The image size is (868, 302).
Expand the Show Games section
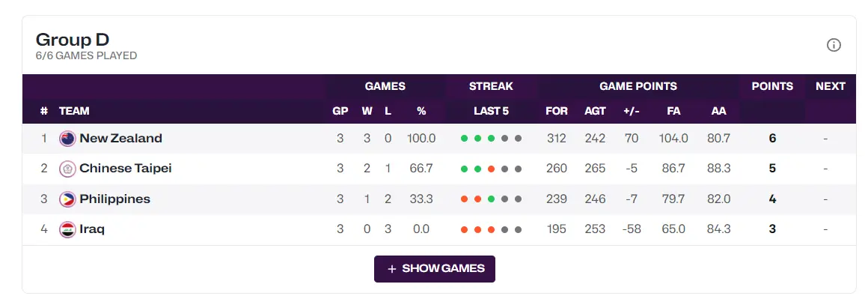click(x=435, y=269)
